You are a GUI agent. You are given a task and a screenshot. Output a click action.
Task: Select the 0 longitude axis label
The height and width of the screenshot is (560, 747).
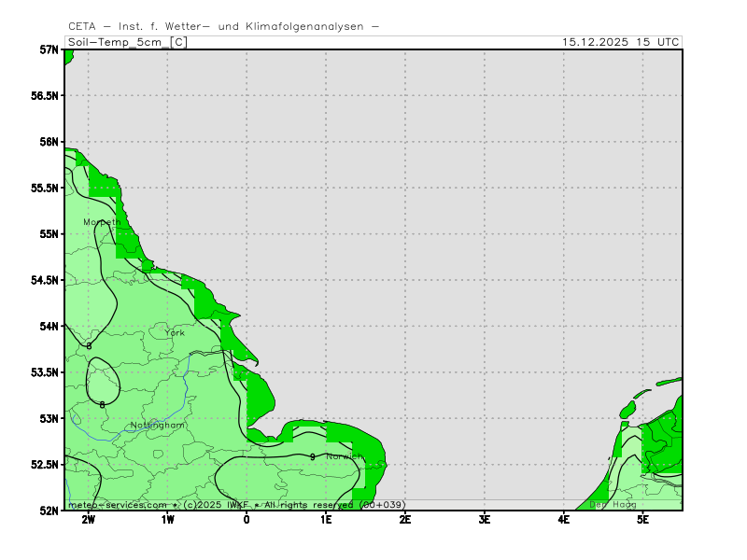pyautogui.click(x=247, y=519)
